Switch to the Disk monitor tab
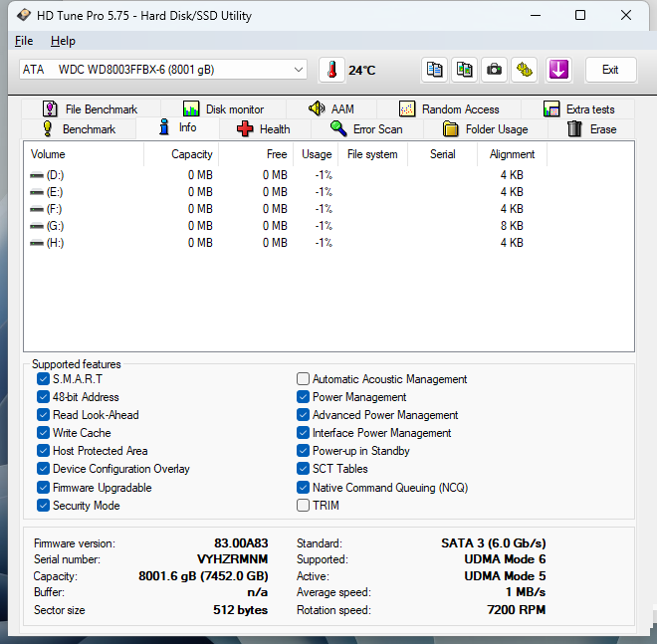The image size is (657, 644). click(223, 109)
